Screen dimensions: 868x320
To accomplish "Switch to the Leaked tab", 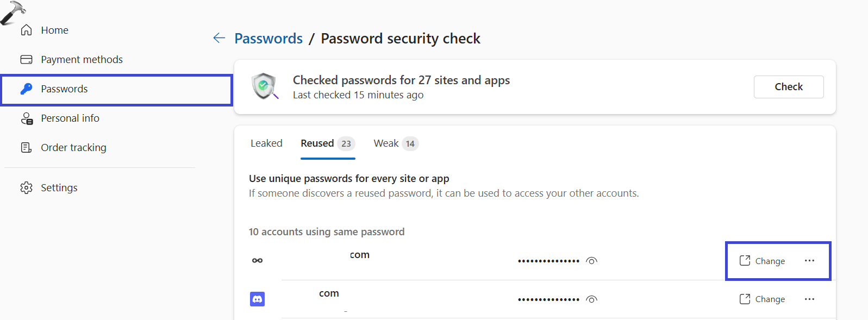I will tap(266, 143).
